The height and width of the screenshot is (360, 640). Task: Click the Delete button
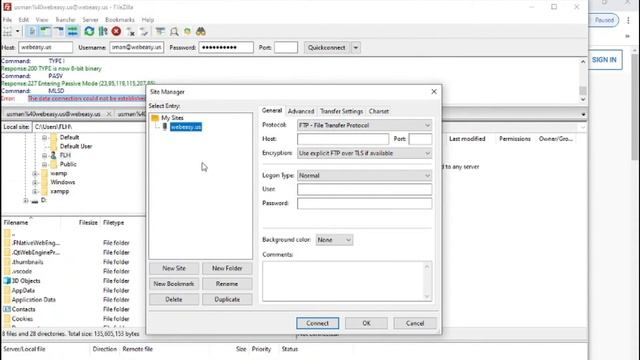click(174, 299)
